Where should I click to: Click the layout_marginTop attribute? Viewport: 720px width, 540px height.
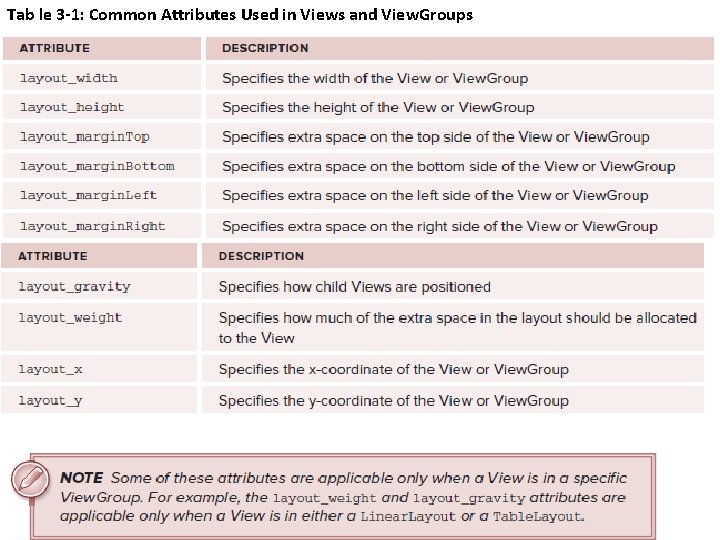[x=84, y=137]
